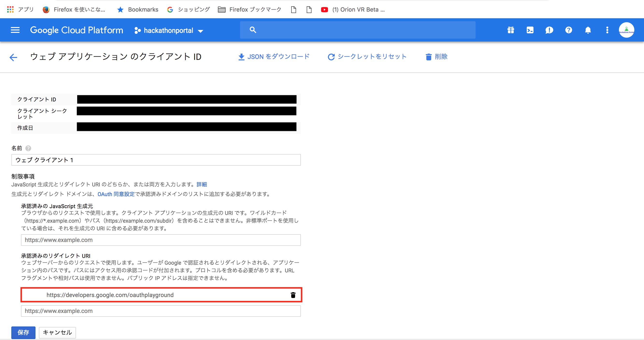Open the アプリ apps bookmark
Viewport: 644px width, 340px height.
[x=20, y=9]
